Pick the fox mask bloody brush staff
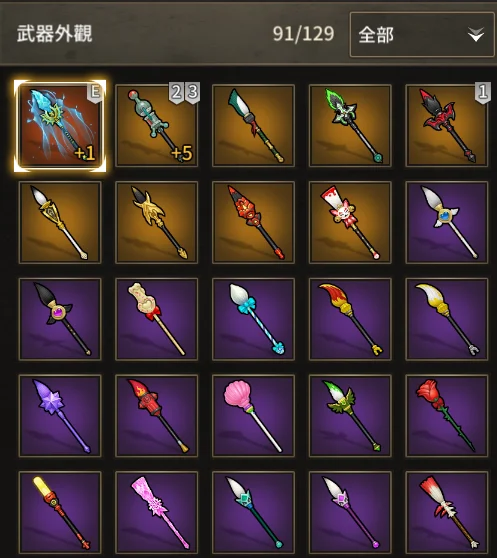Screen dimensions: 497x558 pyautogui.click(x=350, y=222)
